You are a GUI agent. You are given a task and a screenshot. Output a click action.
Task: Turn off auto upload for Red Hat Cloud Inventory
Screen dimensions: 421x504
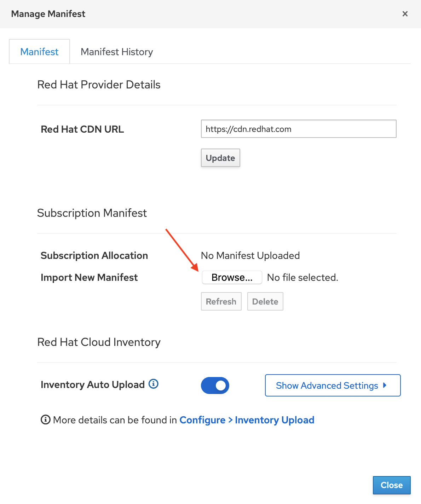point(215,386)
